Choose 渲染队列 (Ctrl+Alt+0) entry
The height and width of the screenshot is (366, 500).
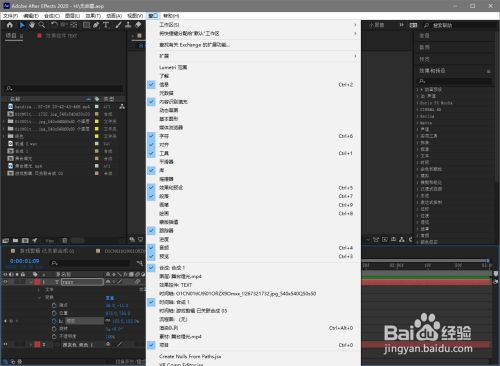253,328
